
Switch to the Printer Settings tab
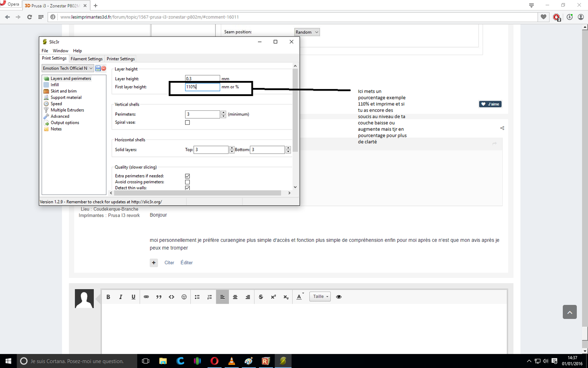click(121, 59)
